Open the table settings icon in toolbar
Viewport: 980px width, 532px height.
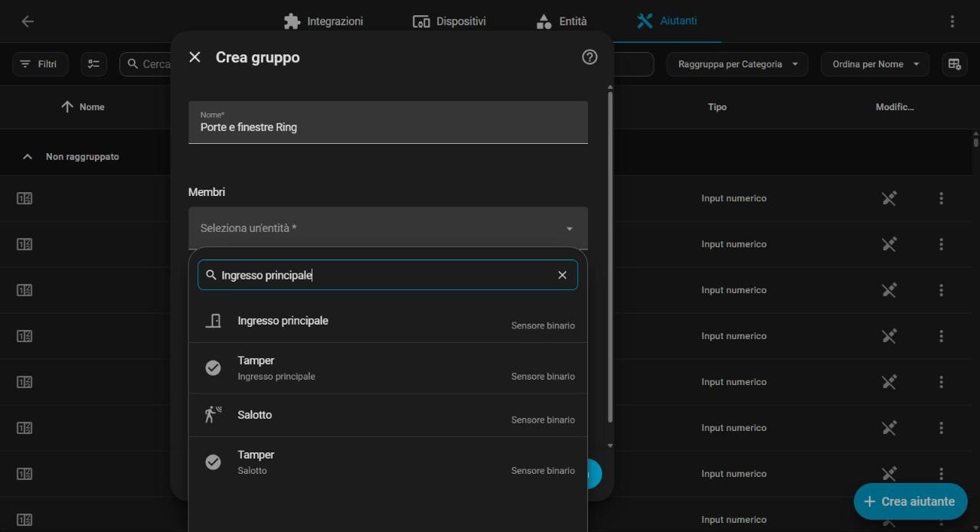pos(954,64)
